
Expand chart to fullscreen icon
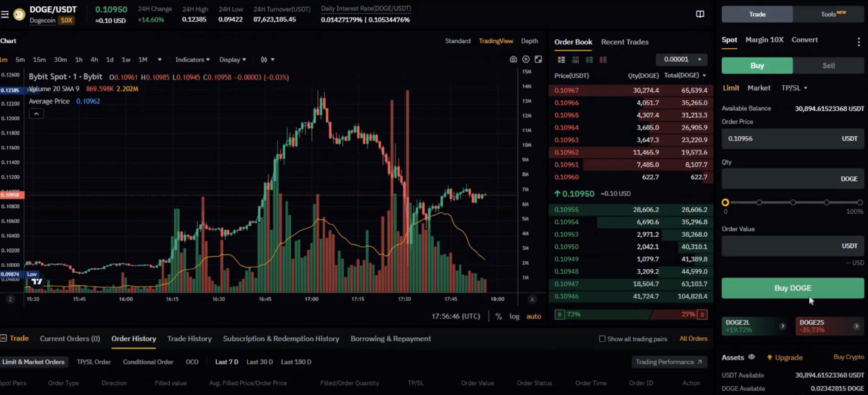[x=538, y=59]
